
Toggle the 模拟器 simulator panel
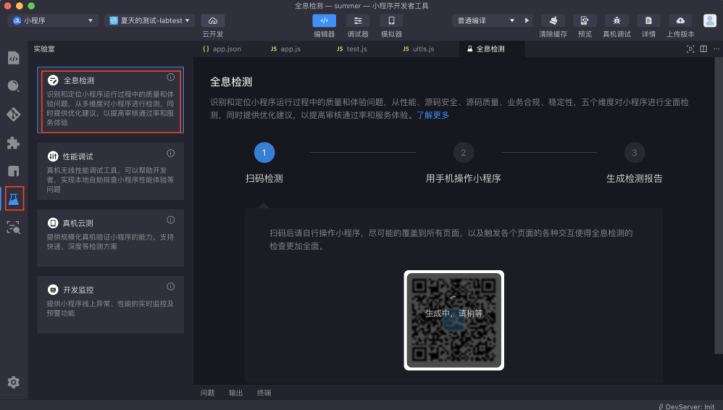(391, 21)
